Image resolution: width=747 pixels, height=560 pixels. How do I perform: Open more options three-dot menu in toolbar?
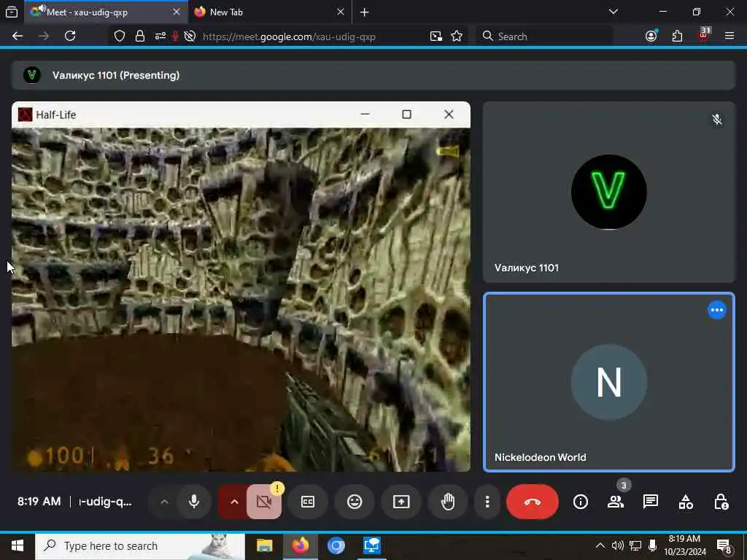point(487,502)
